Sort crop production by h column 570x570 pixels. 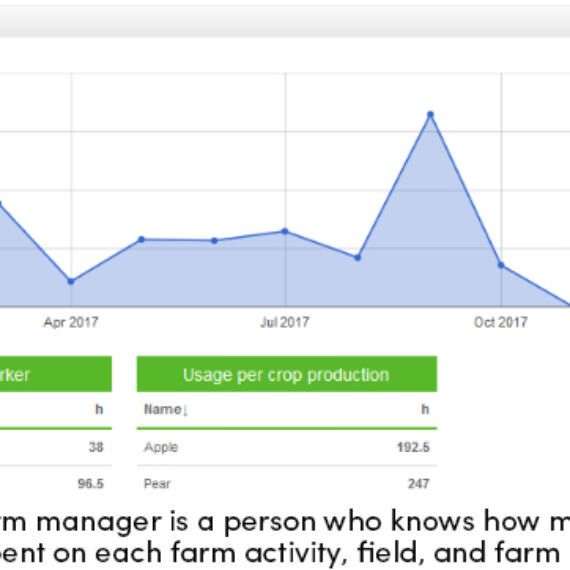[x=425, y=409]
